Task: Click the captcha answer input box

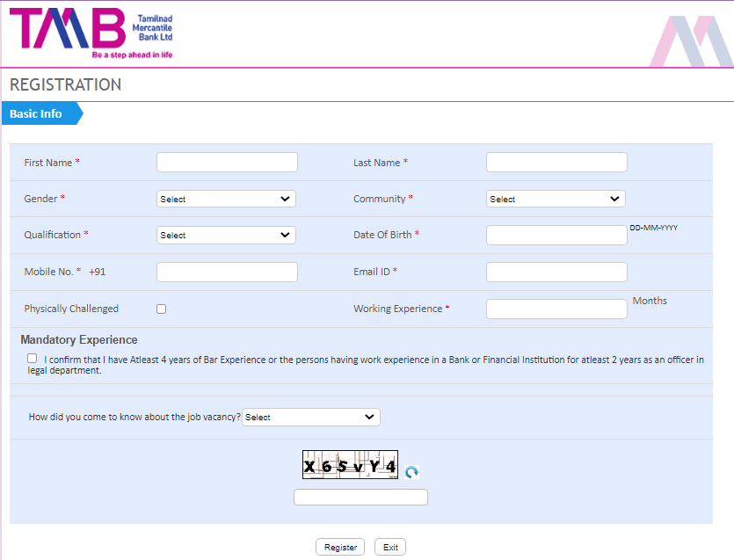Action: 360,497
